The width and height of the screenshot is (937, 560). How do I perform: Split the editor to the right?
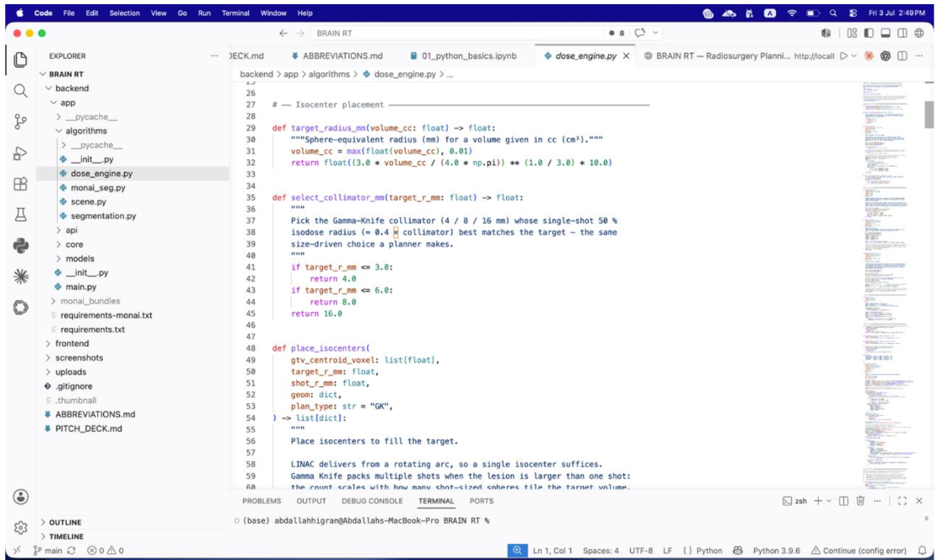[903, 56]
